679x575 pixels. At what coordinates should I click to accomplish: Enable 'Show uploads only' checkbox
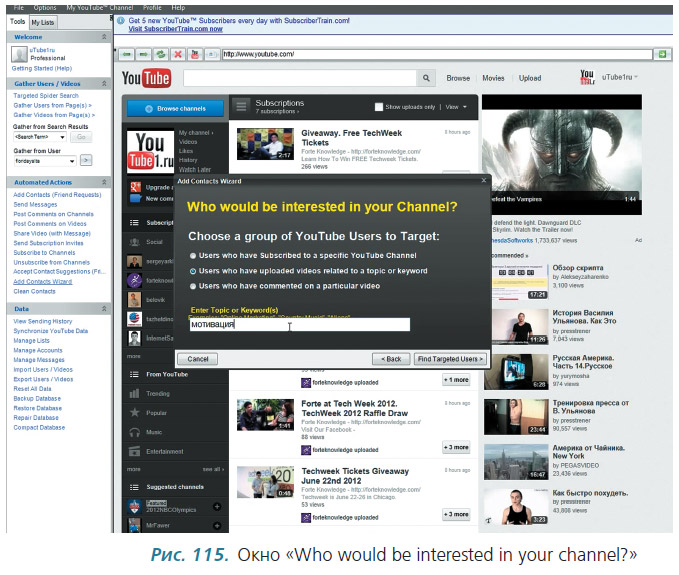pyautogui.click(x=379, y=106)
